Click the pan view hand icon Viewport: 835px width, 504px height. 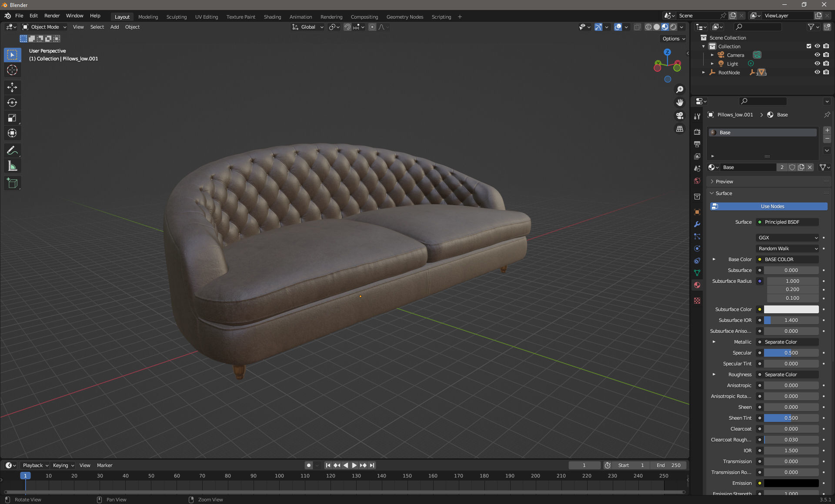(679, 103)
